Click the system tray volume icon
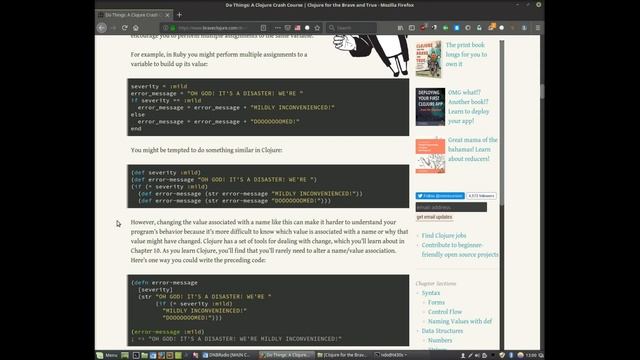Screen dimensions: 640x360 click(x=477, y=355)
